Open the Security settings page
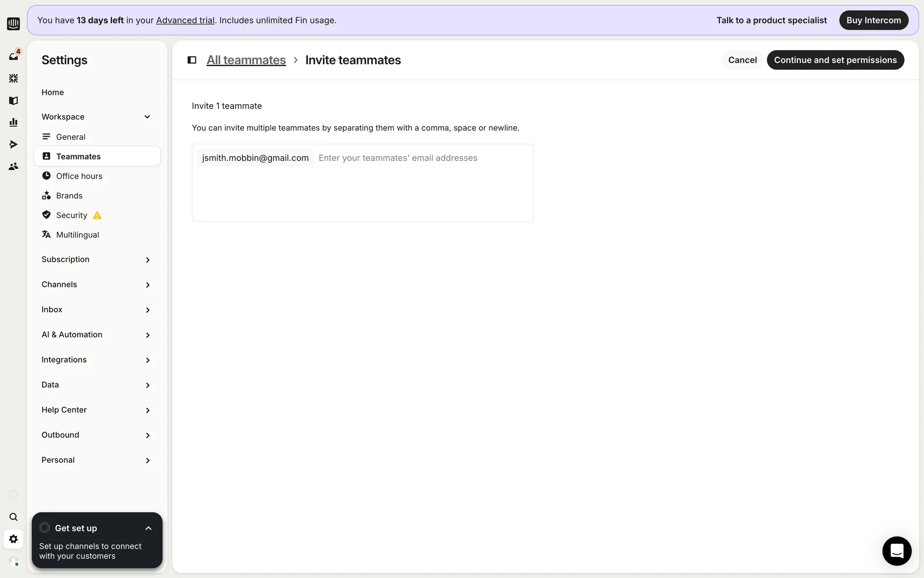924x578 pixels. click(71, 215)
